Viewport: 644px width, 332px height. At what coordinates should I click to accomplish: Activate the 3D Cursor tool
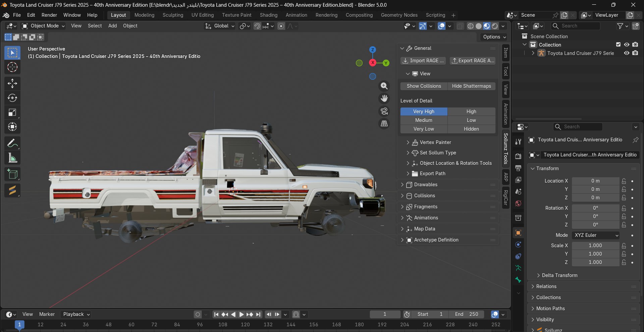[x=12, y=67]
